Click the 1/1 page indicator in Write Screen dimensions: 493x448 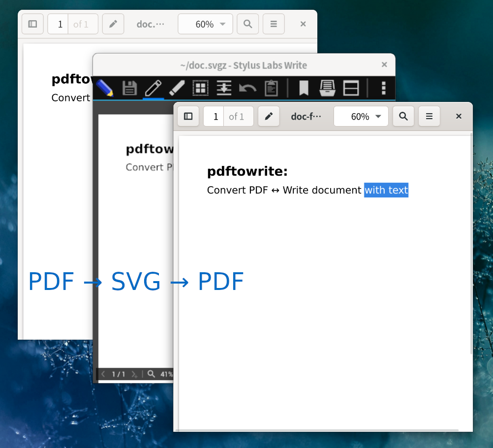pos(119,374)
